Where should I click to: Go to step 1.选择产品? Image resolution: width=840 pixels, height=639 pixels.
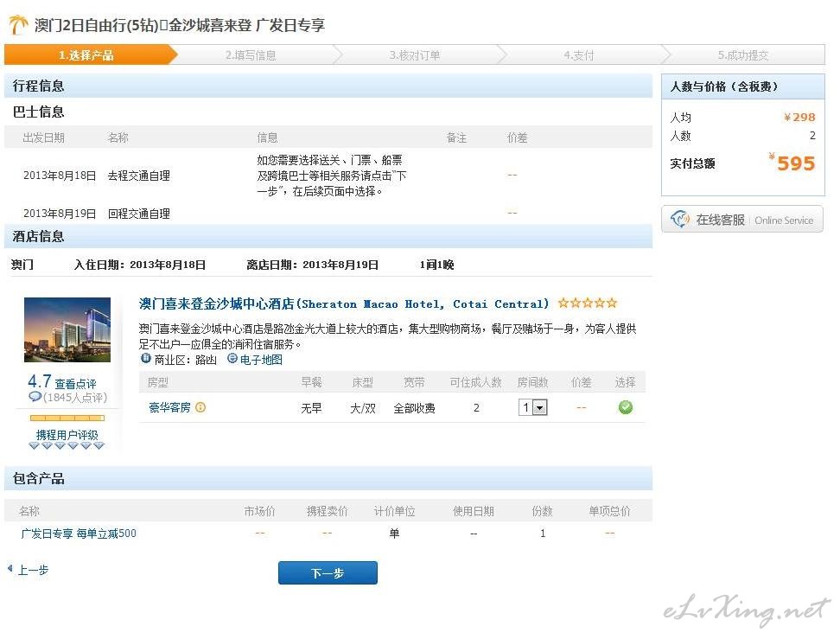tap(86, 55)
